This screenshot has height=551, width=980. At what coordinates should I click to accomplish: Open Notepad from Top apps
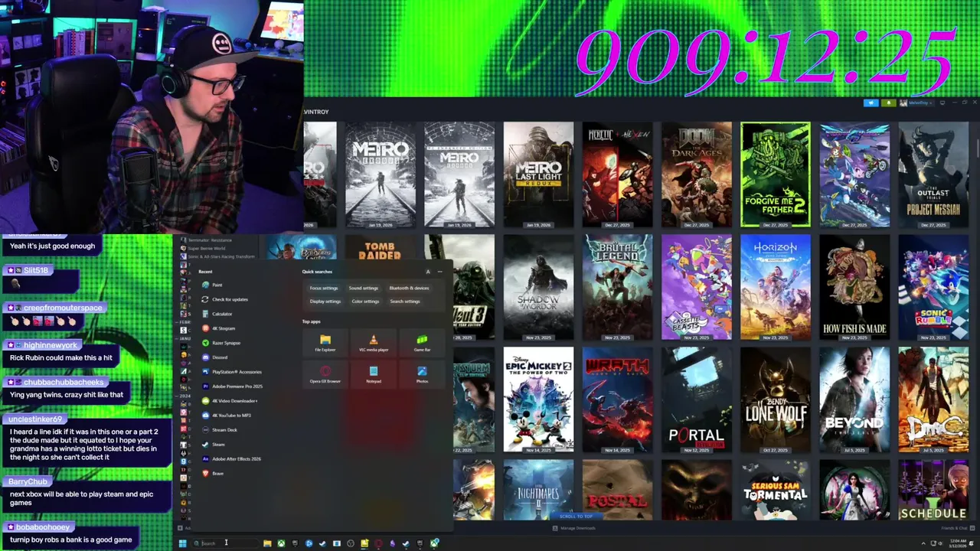[374, 374]
